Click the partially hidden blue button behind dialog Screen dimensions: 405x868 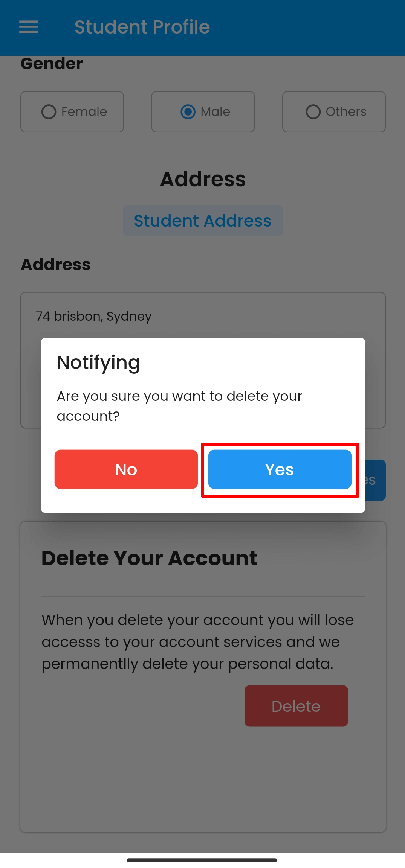pyautogui.click(x=375, y=480)
